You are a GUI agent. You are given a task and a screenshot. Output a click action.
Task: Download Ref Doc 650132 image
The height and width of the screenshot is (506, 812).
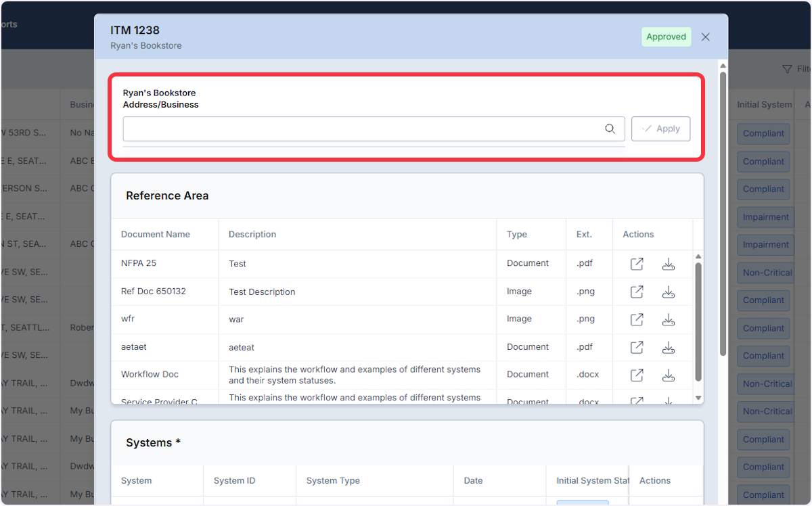tap(669, 292)
